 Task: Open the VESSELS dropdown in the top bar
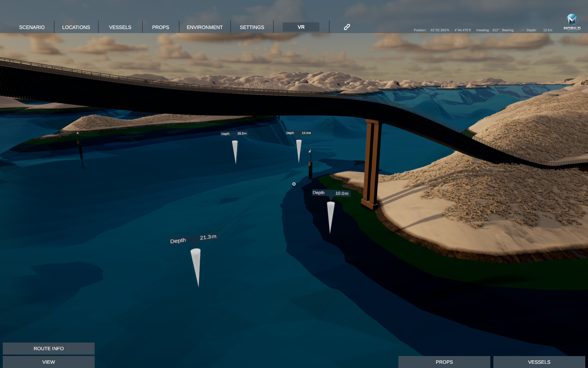120,27
